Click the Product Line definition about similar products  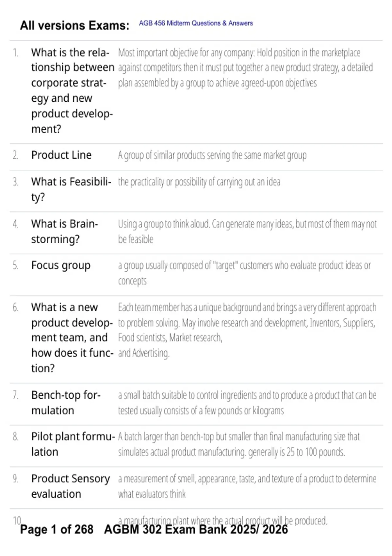(212, 155)
